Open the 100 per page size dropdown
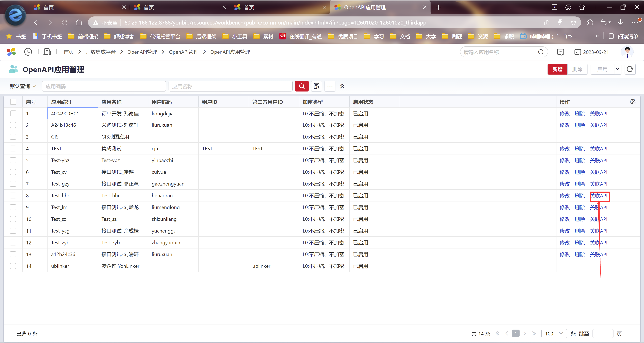The width and height of the screenshot is (644, 343). [x=554, y=333]
